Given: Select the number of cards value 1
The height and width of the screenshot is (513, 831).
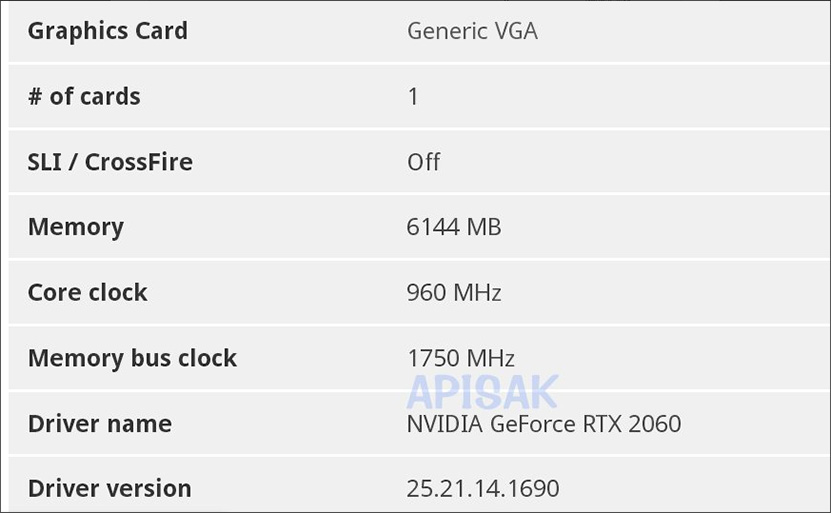Looking at the screenshot, I should point(413,96).
